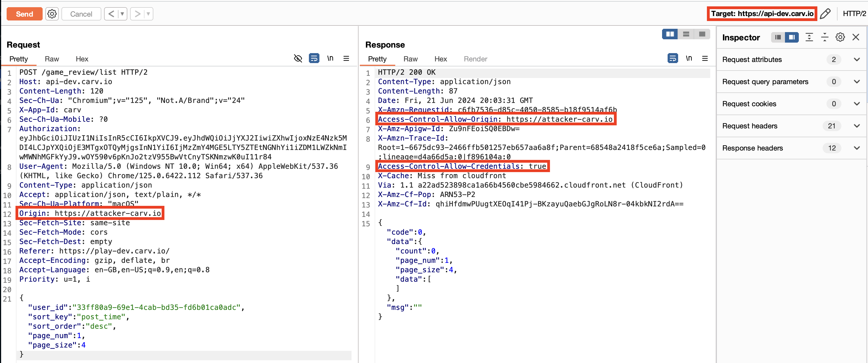Edit target with pencil icon

825,14
